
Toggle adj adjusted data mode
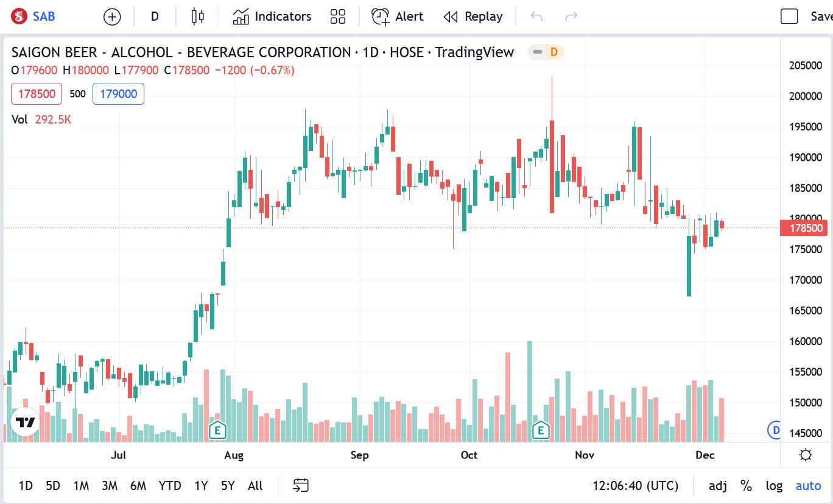click(x=718, y=486)
